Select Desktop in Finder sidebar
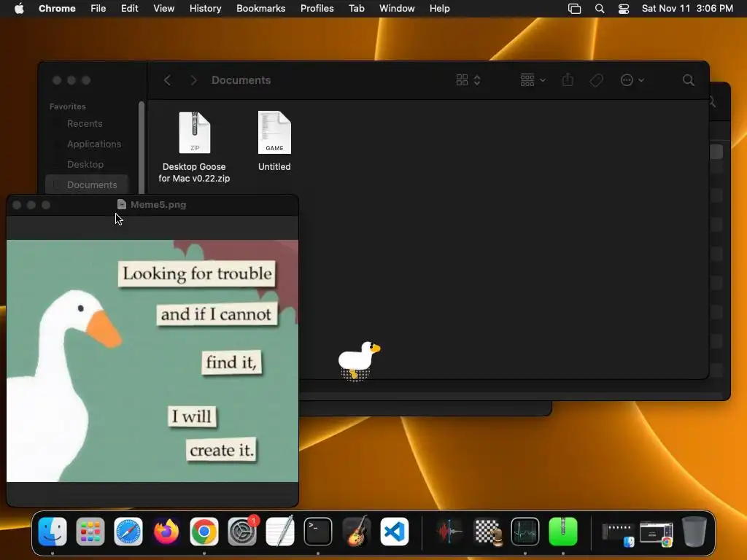The height and width of the screenshot is (560, 747). pos(87,164)
